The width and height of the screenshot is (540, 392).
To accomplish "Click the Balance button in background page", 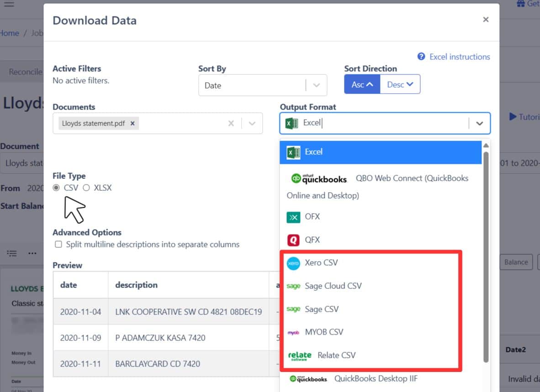I will tap(516, 262).
